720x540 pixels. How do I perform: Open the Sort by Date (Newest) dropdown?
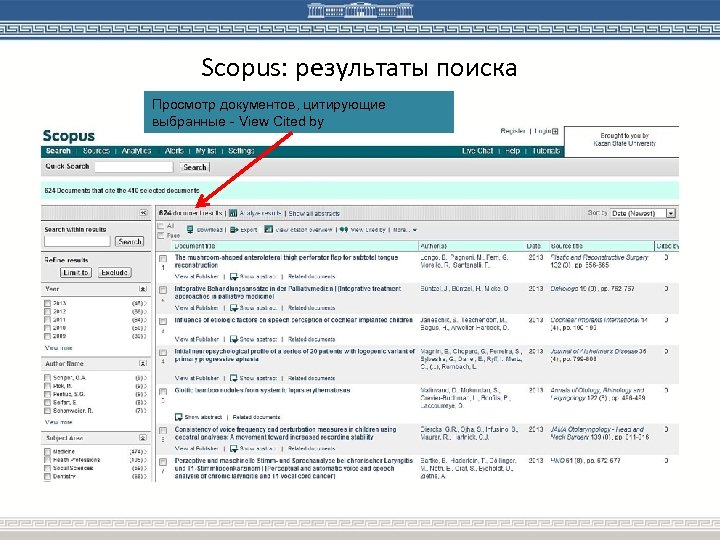pos(643,213)
